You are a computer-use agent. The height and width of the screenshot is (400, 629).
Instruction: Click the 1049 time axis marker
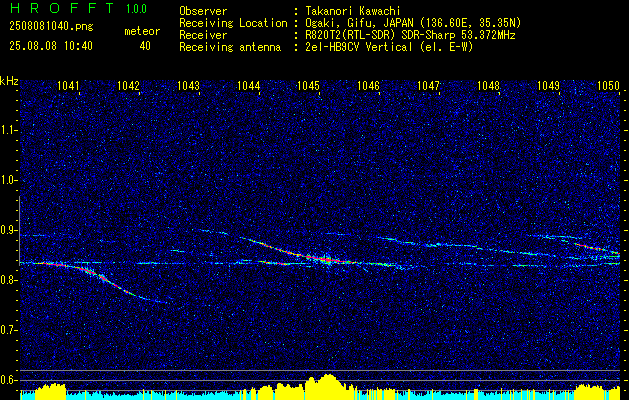[x=548, y=85]
